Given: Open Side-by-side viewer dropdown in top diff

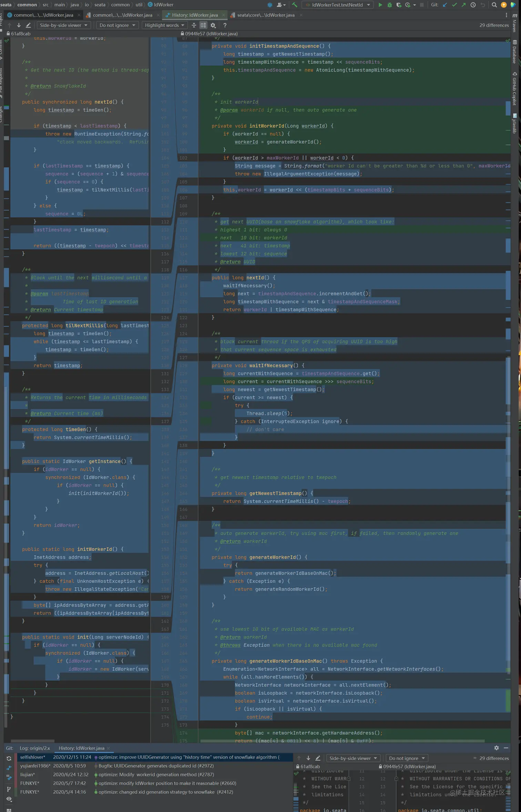Looking at the screenshot, I should pos(63,25).
